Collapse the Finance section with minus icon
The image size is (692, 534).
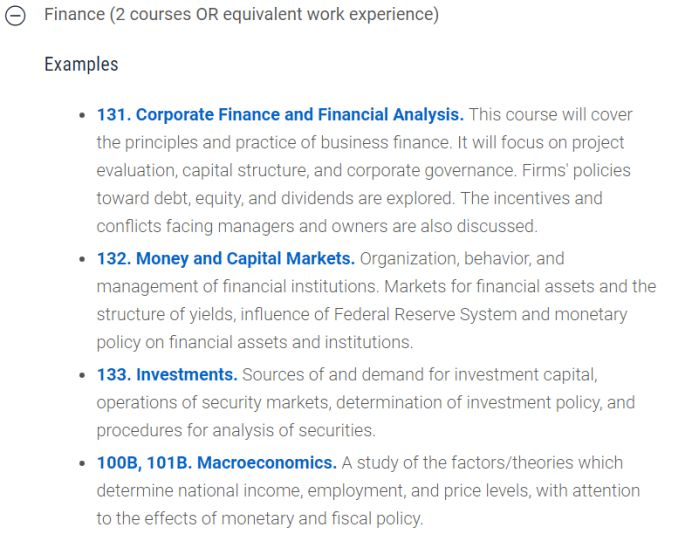15,16
